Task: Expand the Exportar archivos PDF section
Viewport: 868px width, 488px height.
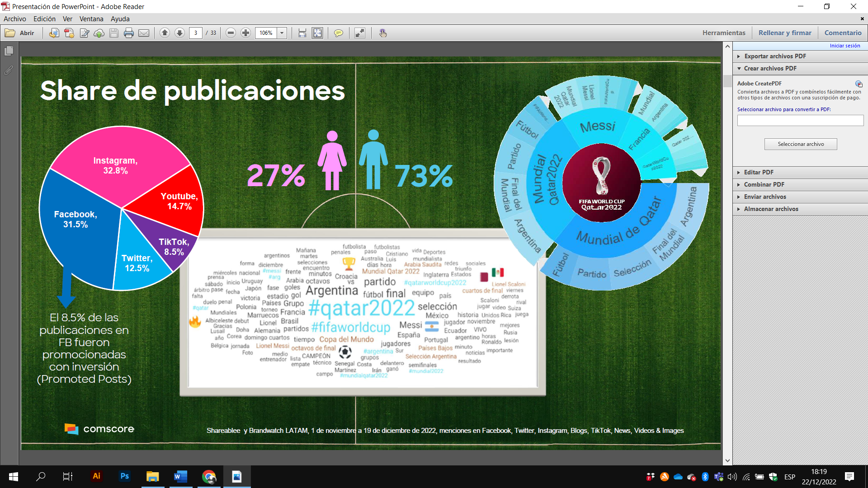Action: (x=775, y=56)
